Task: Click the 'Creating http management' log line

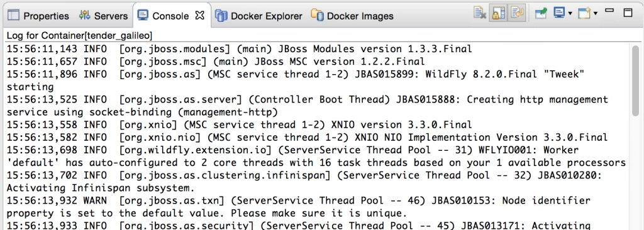Action: click(x=307, y=100)
